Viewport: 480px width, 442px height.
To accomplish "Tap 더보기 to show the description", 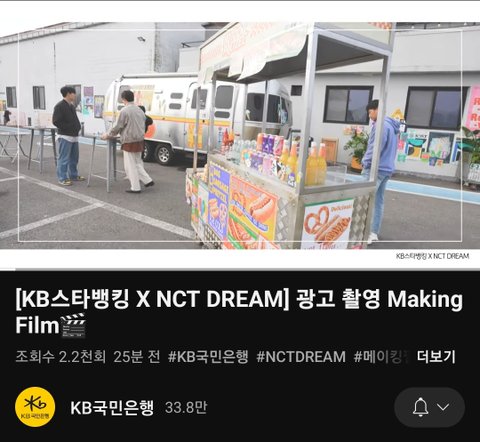I will point(436,357).
